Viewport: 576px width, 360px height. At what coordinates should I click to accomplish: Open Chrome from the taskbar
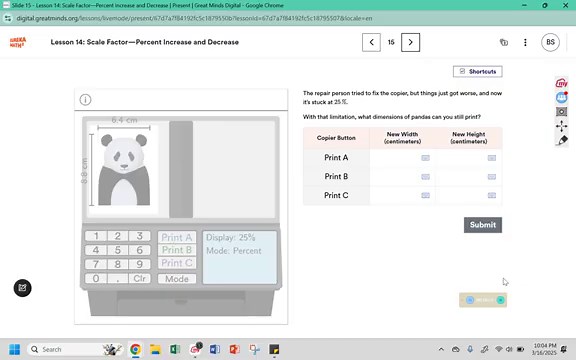point(136,349)
